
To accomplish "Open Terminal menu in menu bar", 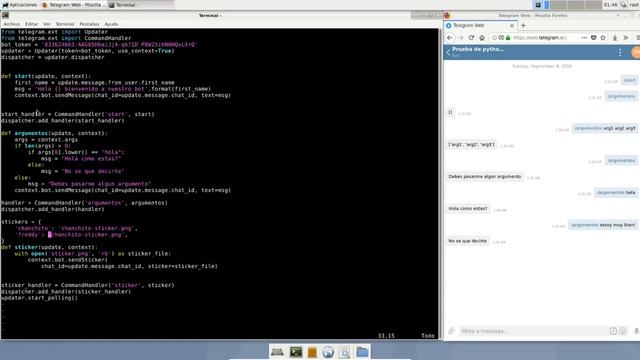I will tap(65, 24).
